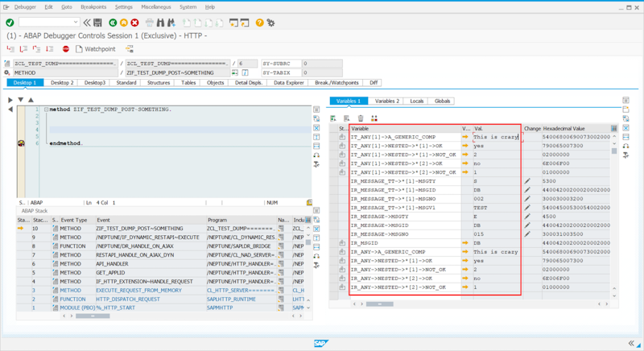The width and height of the screenshot is (644, 351).
Task: Click the variables table vertical scrollbar thumb
Action: pyautogui.click(x=614, y=151)
